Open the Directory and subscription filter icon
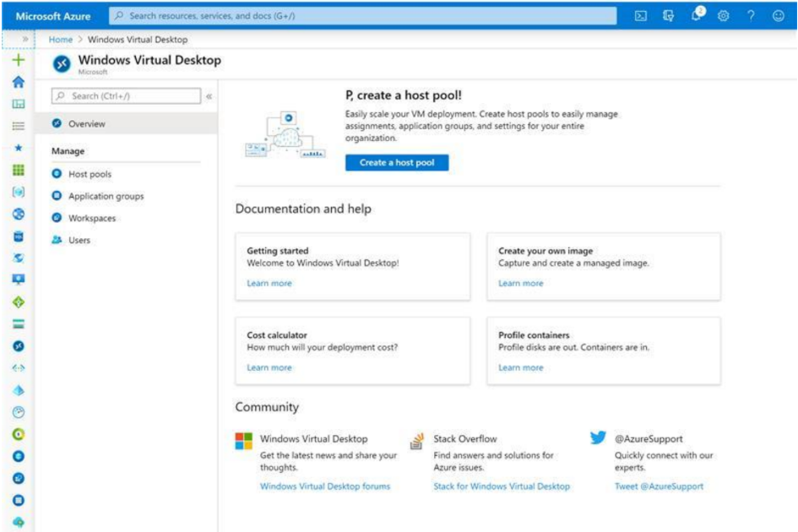 [669, 16]
